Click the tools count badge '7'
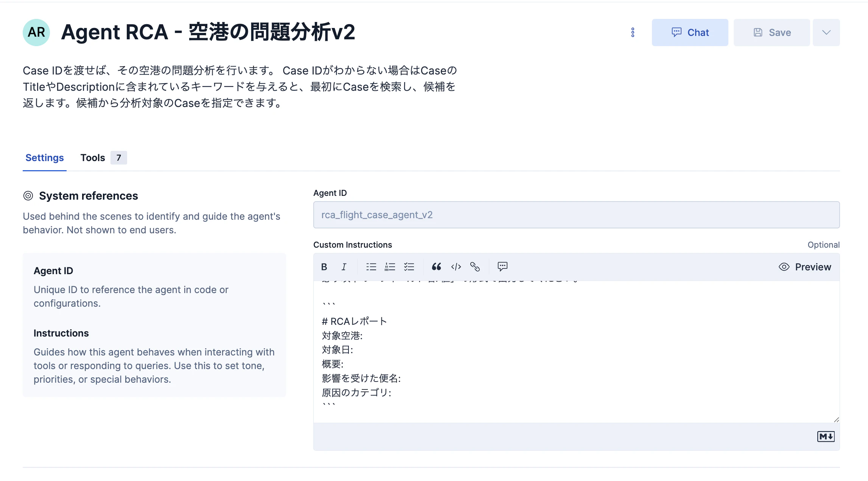This screenshot has height=481, width=868. click(x=119, y=158)
